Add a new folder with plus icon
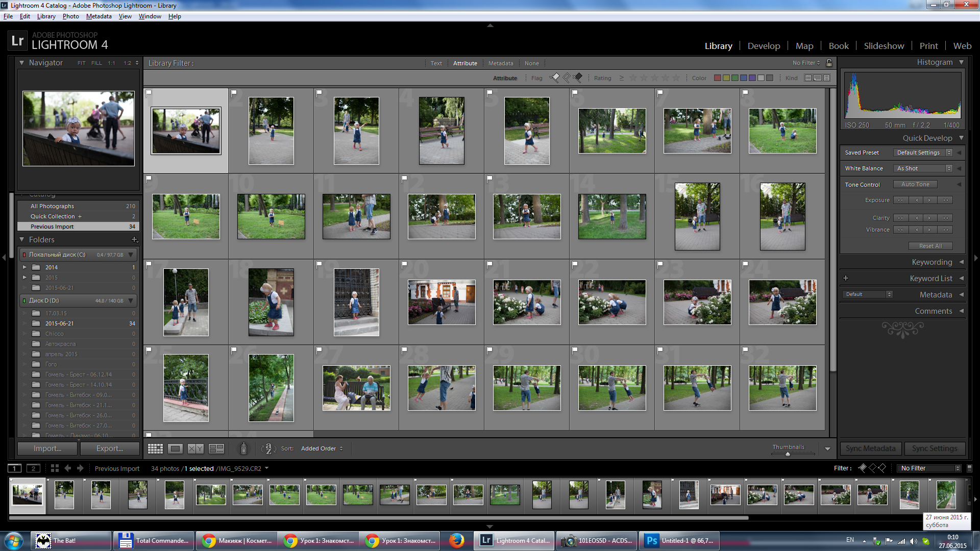 [x=135, y=239]
